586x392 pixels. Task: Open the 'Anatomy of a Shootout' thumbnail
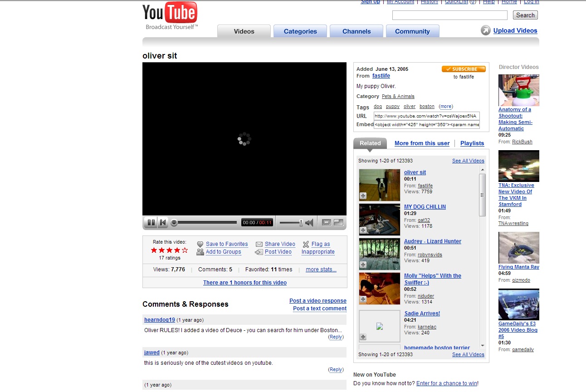(x=519, y=90)
